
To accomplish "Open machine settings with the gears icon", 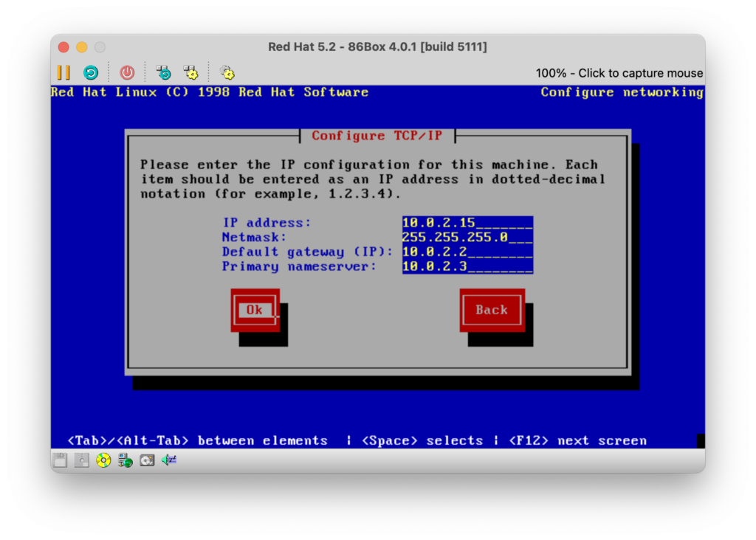I will point(227,73).
